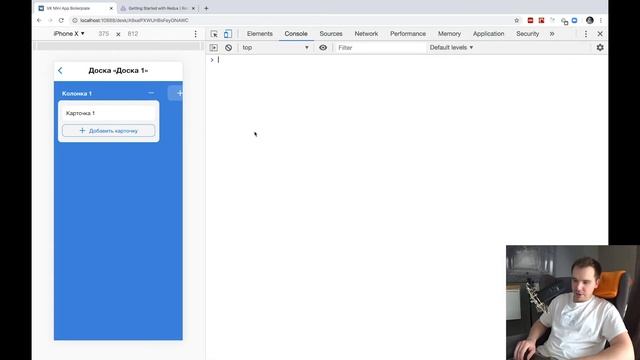Reload the page with the refresh icon

coord(61,20)
